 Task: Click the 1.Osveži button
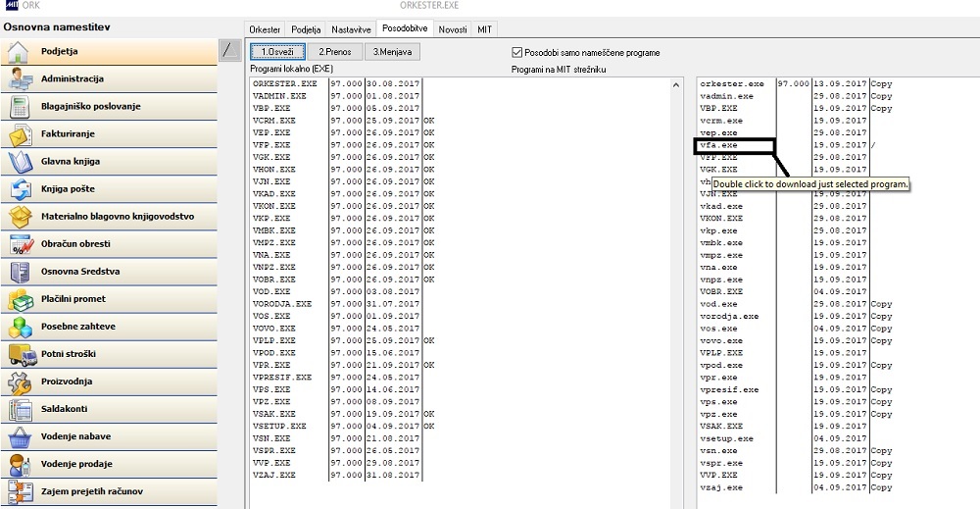coord(277,51)
